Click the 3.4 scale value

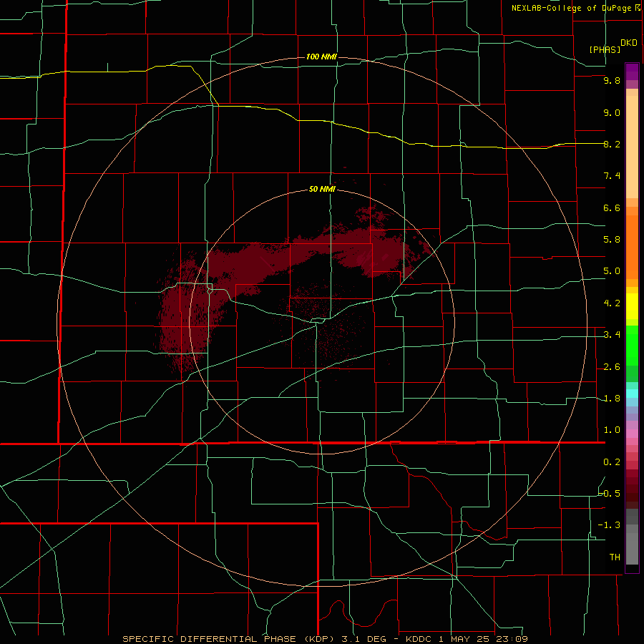[612, 335]
